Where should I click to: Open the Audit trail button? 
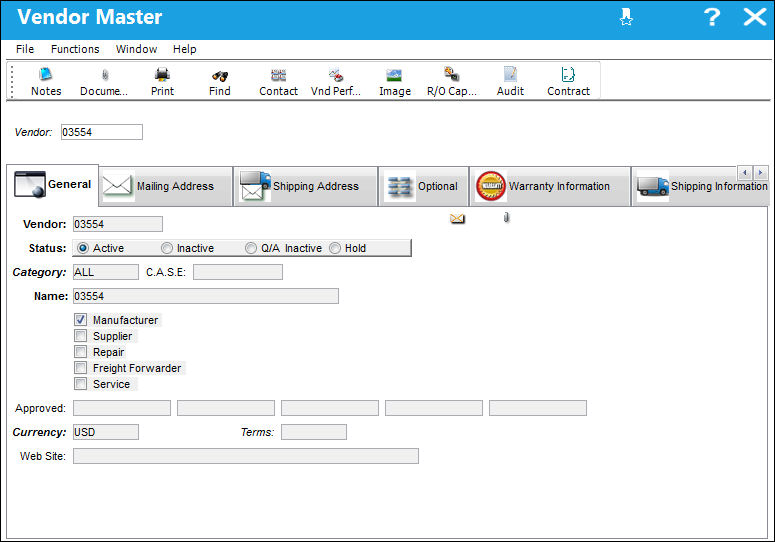pos(510,82)
